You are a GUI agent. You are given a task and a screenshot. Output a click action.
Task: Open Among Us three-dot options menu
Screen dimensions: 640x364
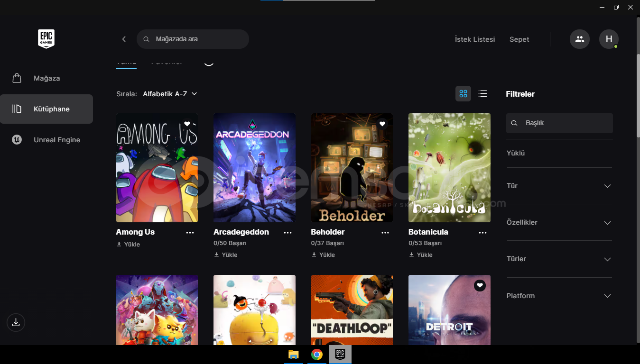pyautogui.click(x=190, y=232)
